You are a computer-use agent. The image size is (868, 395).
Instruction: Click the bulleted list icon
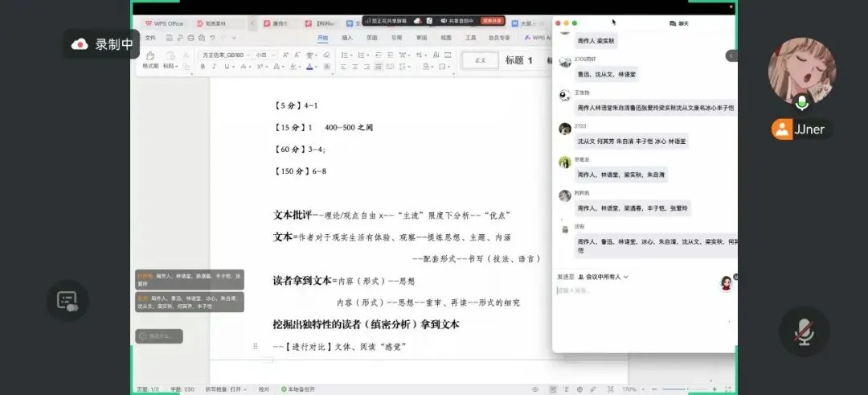[x=344, y=55]
